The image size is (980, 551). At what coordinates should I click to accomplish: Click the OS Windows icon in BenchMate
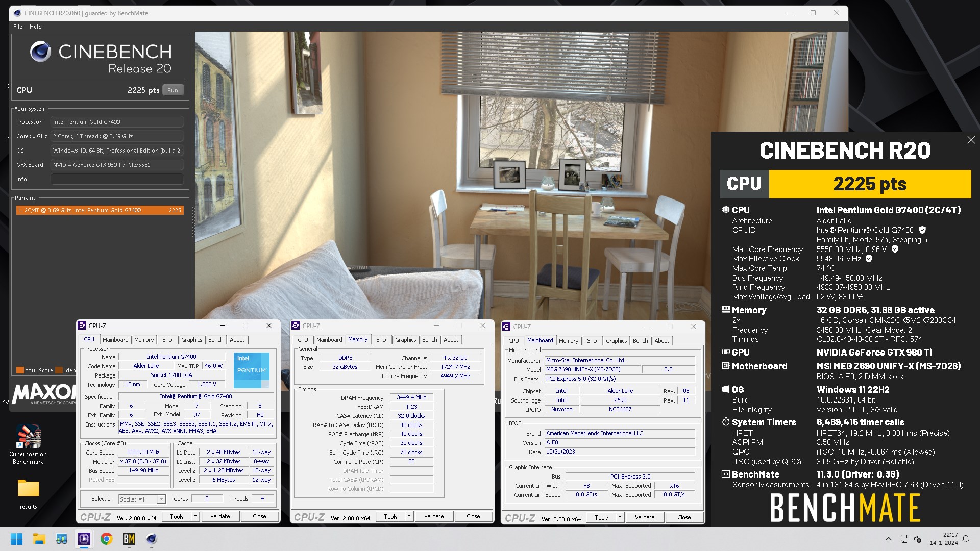[726, 389]
